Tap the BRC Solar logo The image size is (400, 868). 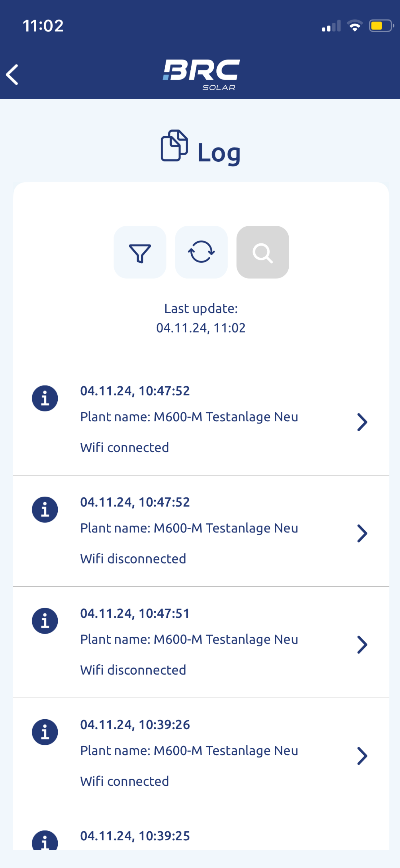(201, 75)
